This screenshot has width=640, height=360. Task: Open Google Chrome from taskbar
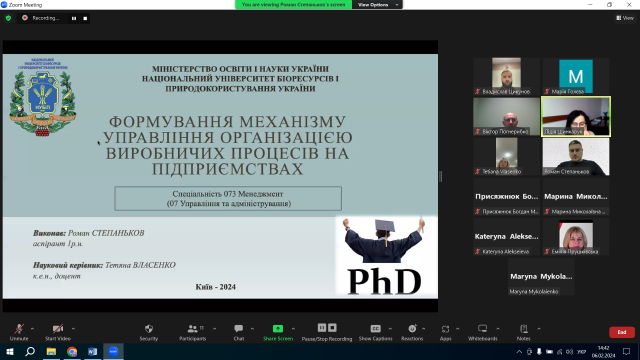(x=72, y=351)
